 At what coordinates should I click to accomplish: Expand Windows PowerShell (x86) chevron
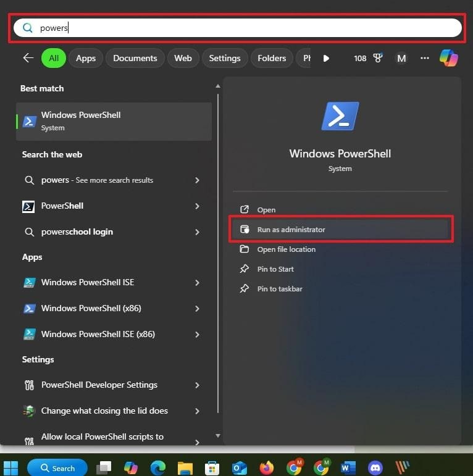pyautogui.click(x=198, y=309)
